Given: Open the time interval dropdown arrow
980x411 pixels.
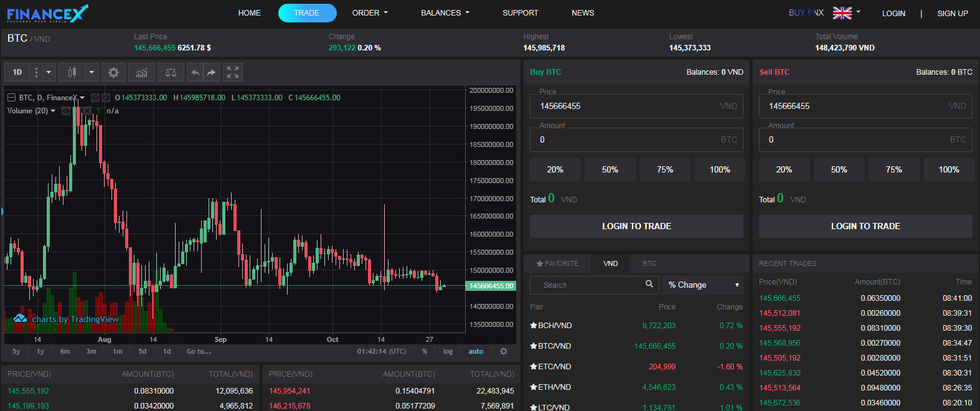Looking at the screenshot, I should coord(49,72).
